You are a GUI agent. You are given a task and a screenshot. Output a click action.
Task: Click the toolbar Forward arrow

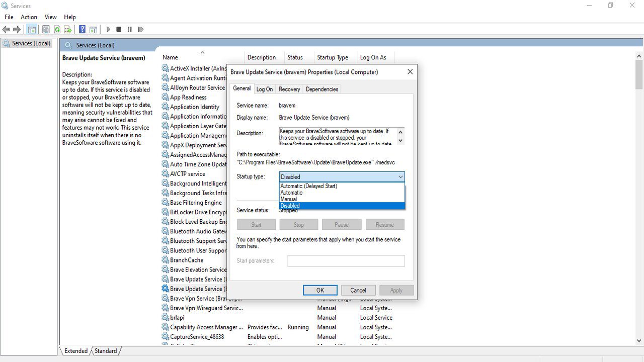pos(17,30)
